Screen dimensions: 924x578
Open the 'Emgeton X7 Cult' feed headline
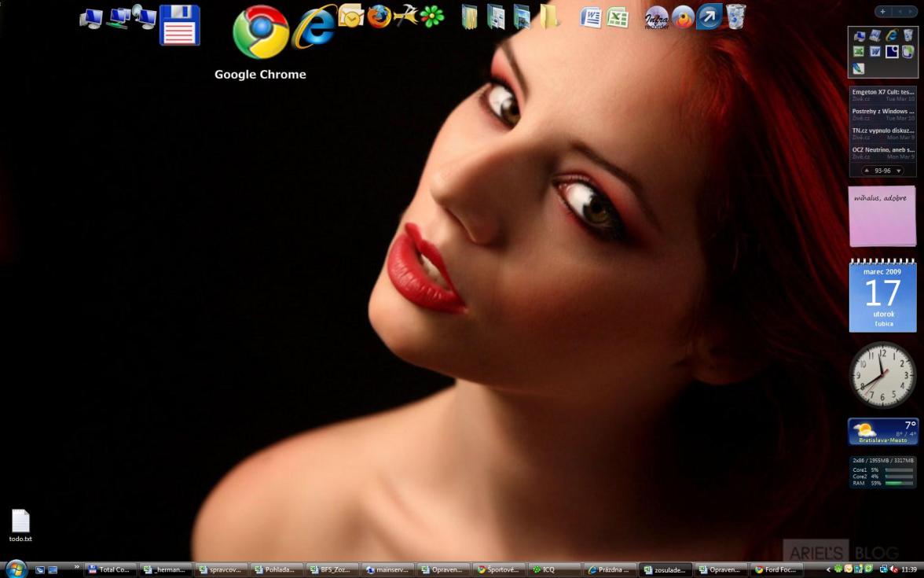882,92
